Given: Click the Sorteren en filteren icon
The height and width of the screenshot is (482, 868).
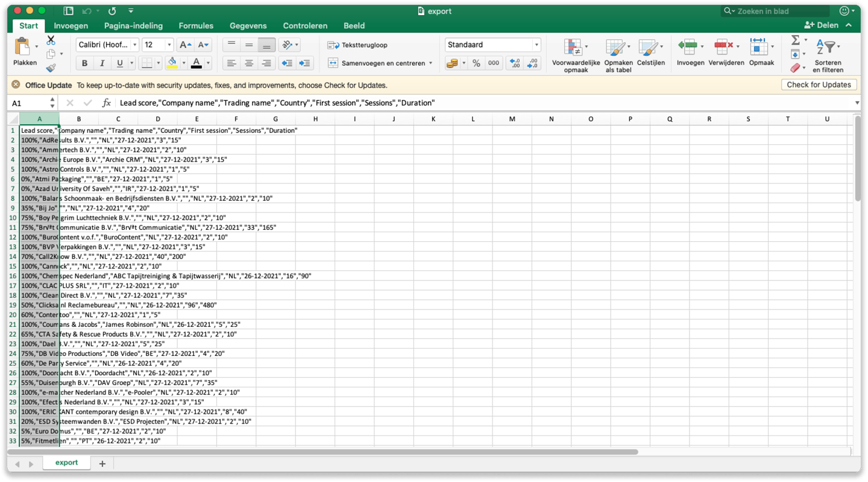Looking at the screenshot, I should click(x=827, y=48).
